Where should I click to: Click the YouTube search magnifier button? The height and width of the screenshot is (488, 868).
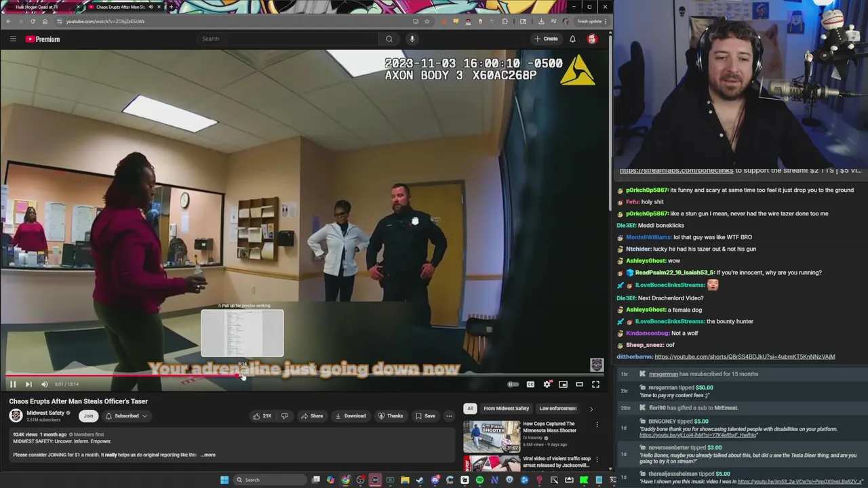coord(389,39)
